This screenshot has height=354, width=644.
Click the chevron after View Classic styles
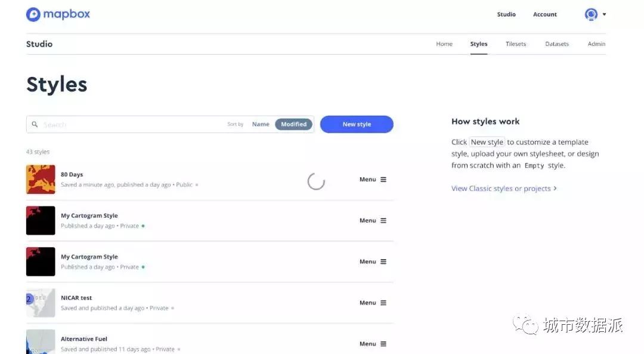tap(555, 188)
